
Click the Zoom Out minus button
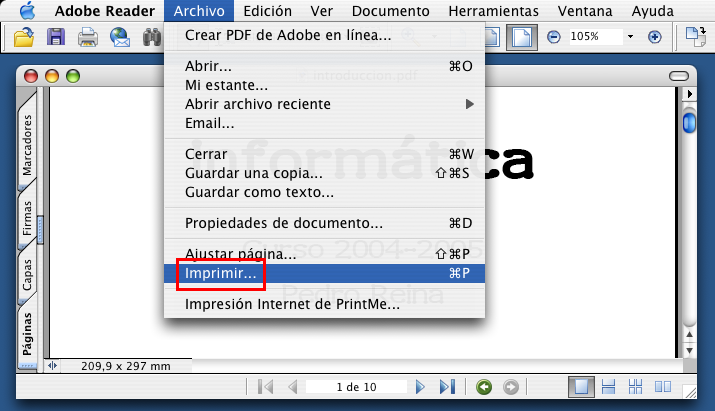pos(554,36)
